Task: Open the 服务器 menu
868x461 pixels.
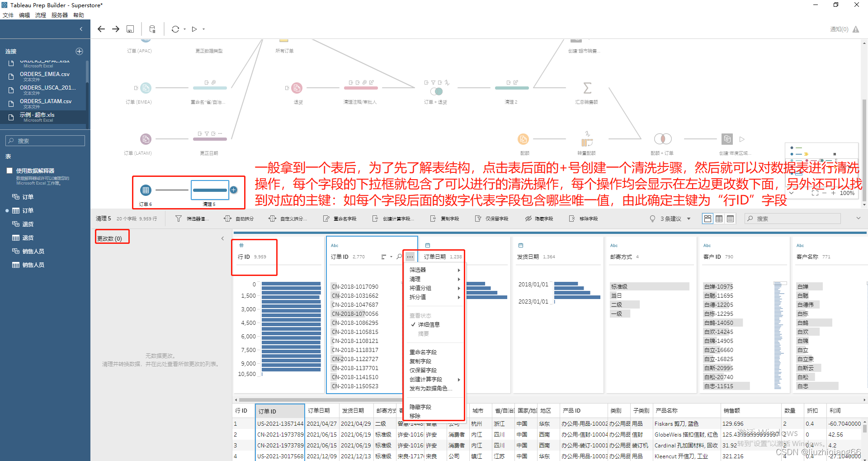Action: (x=60, y=15)
